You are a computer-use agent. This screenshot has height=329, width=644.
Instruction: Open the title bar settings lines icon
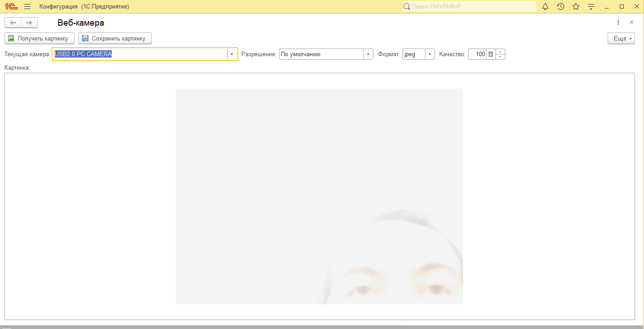[591, 6]
